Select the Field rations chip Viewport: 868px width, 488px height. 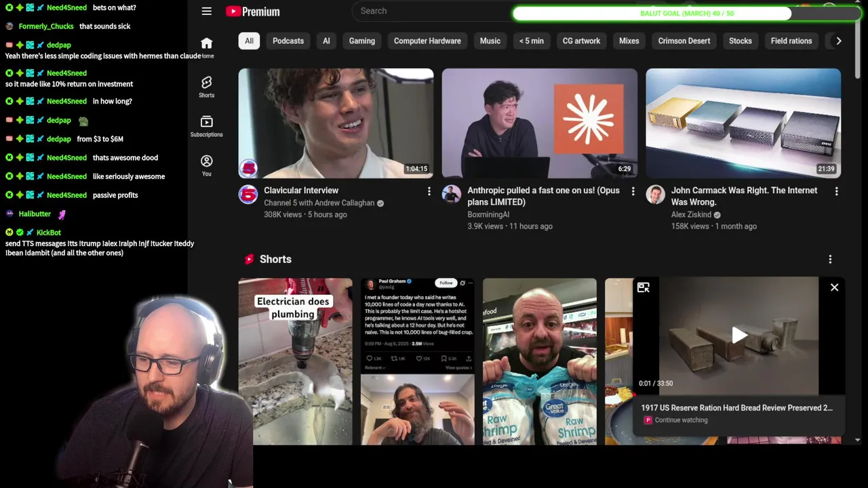pyautogui.click(x=791, y=41)
